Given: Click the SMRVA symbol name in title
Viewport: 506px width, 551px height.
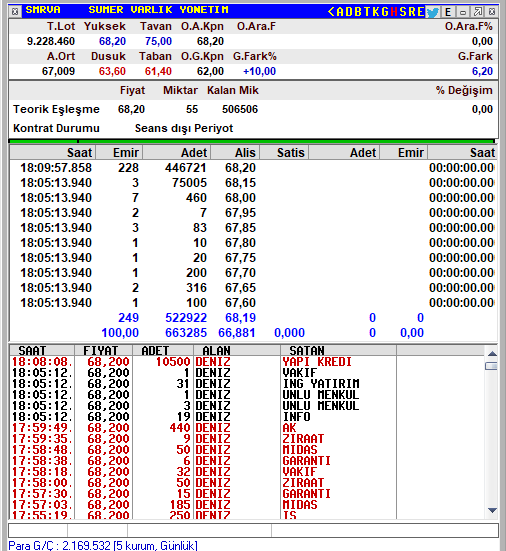Looking at the screenshot, I should 43,10.
